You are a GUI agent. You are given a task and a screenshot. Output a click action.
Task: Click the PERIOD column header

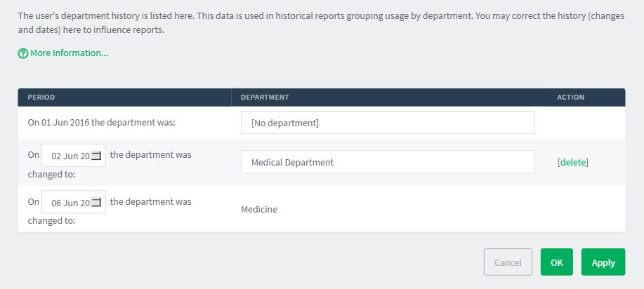[x=41, y=98]
